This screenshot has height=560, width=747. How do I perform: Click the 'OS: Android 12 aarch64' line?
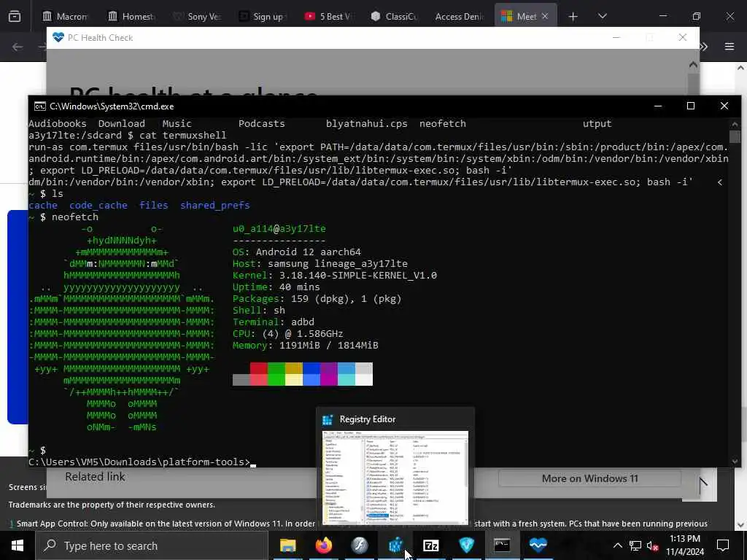click(x=297, y=252)
